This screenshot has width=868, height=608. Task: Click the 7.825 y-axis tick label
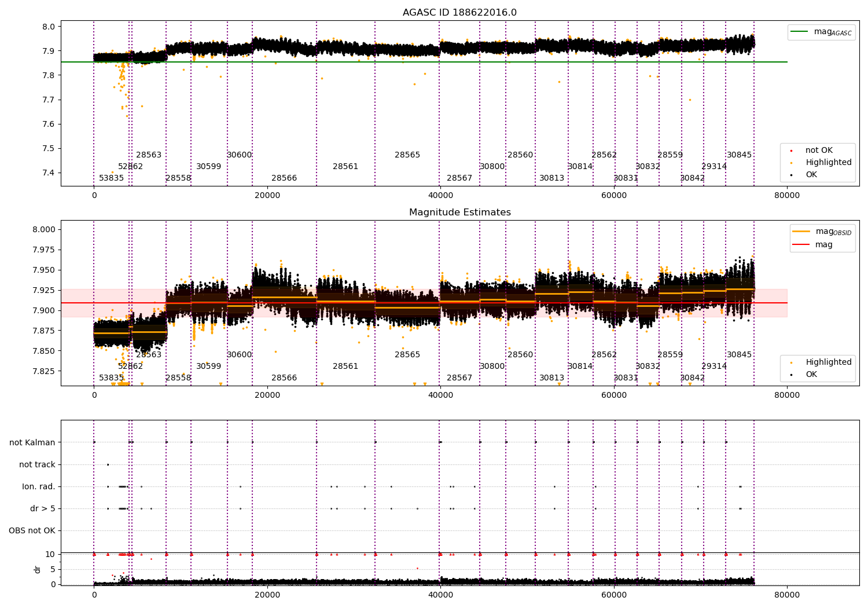point(44,372)
